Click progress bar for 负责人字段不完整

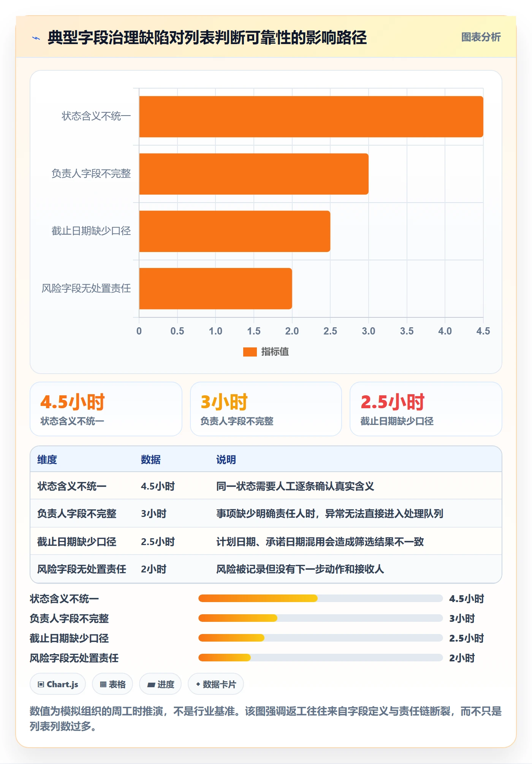pyautogui.click(x=320, y=618)
